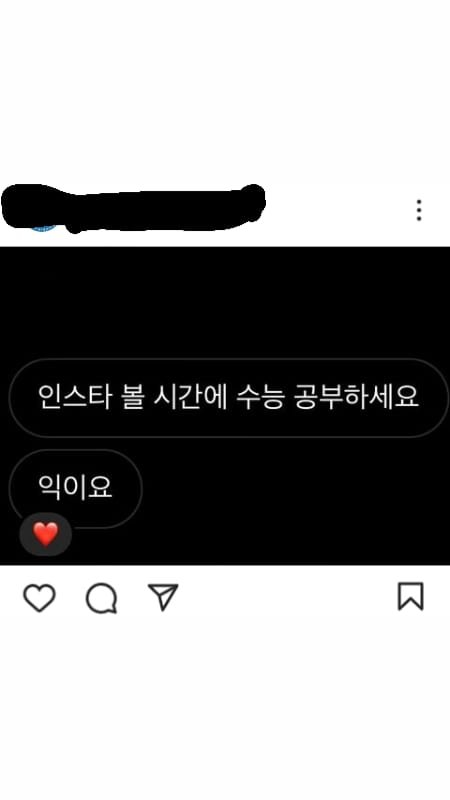View reactions on the 익이요 message heart badge
The image size is (450, 800).
(45, 534)
